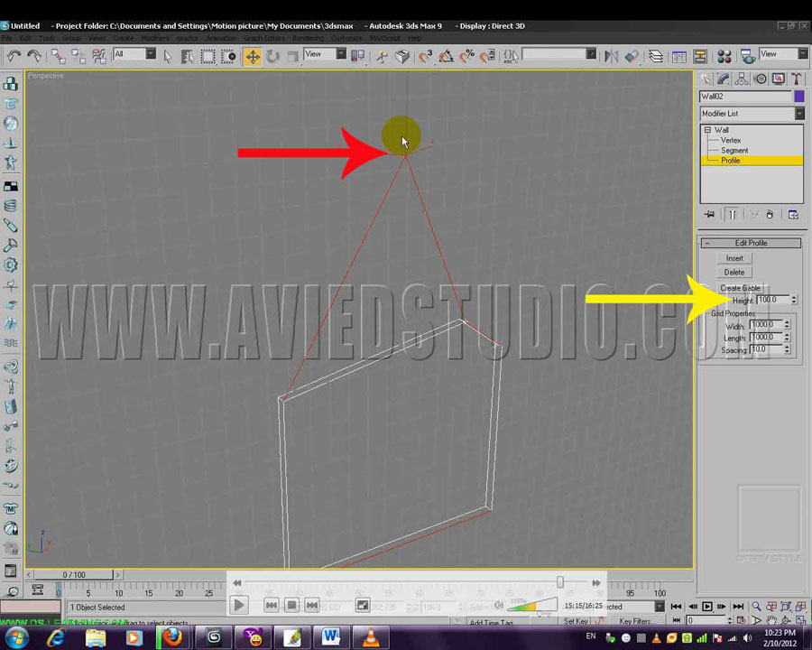812x650 pixels.
Task: Activate the Select and Link tool
Action: tap(58, 56)
